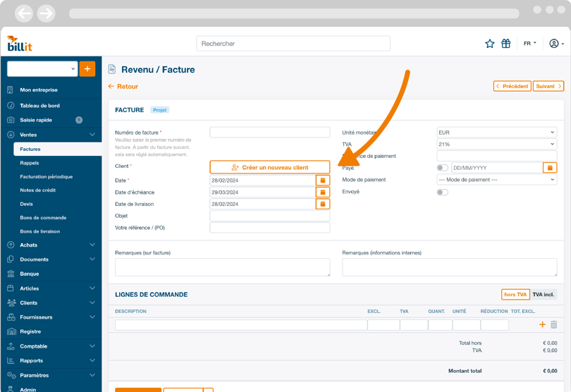This screenshot has height=392, width=571.
Task: Add order line with plus icon
Action: 542,325
